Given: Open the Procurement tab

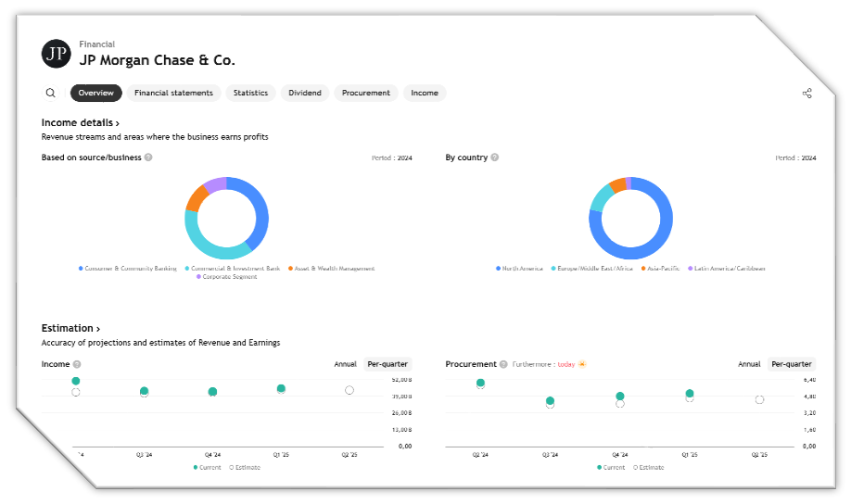Looking at the screenshot, I should click(x=366, y=93).
